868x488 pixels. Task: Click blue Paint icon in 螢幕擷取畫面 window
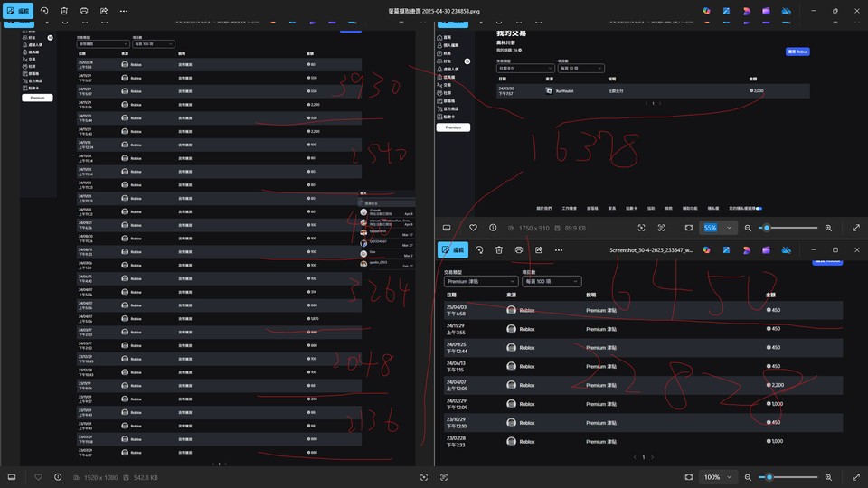tap(726, 11)
